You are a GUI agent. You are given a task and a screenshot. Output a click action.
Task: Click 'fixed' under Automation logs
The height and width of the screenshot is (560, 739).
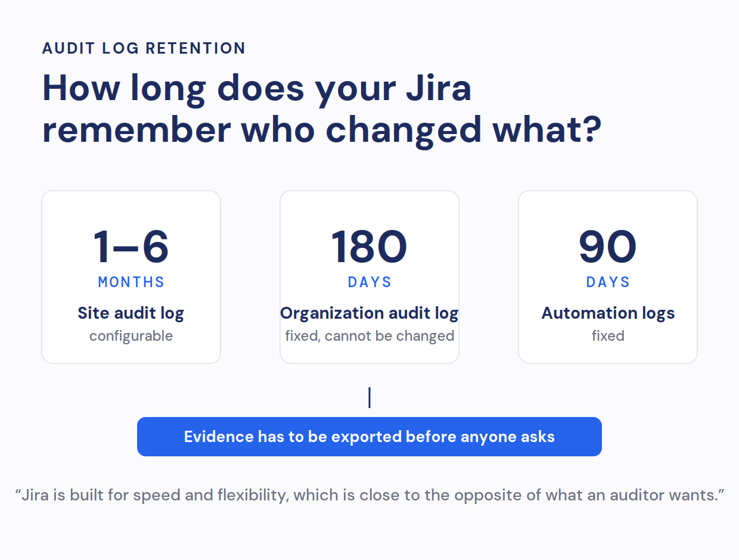[608, 336]
